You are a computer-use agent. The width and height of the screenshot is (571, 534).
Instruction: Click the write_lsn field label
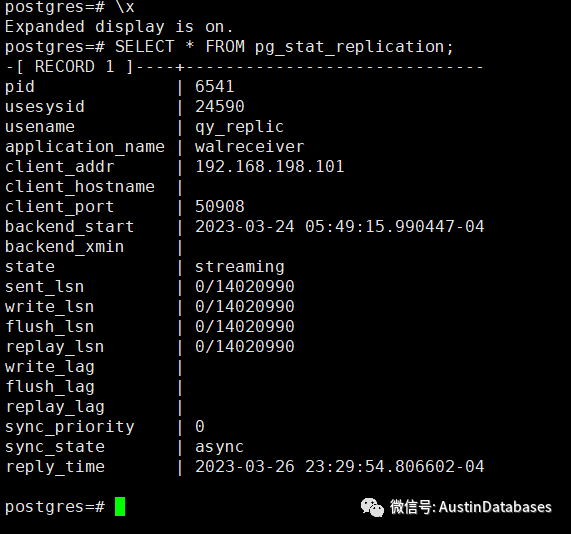(x=50, y=307)
